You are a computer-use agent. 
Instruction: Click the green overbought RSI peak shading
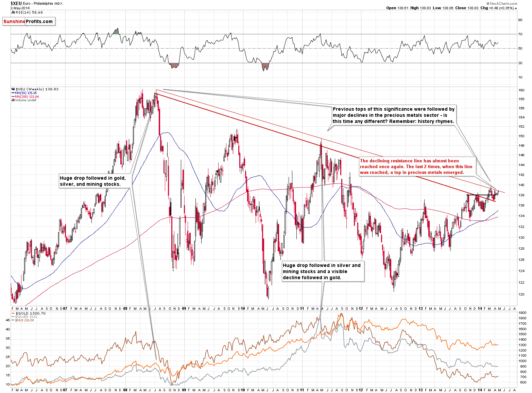pos(116,32)
